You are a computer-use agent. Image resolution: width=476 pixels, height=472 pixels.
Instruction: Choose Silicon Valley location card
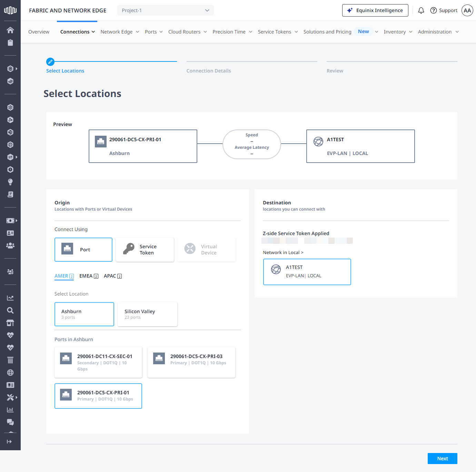click(147, 314)
